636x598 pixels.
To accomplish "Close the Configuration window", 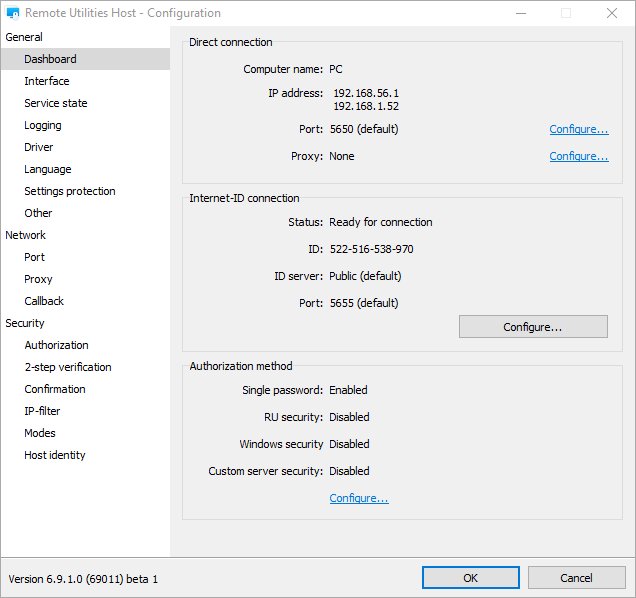I will tap(612, 13).
